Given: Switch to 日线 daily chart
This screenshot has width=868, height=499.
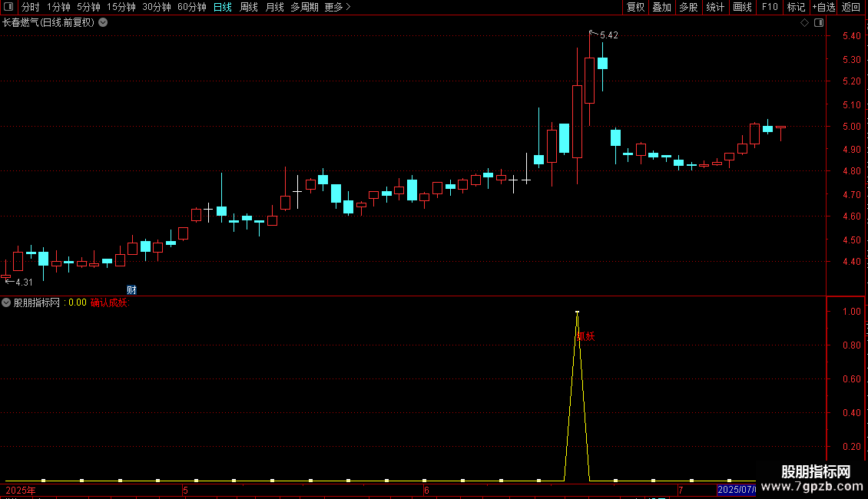Looking at the screenshot, I should pos(223,7).
